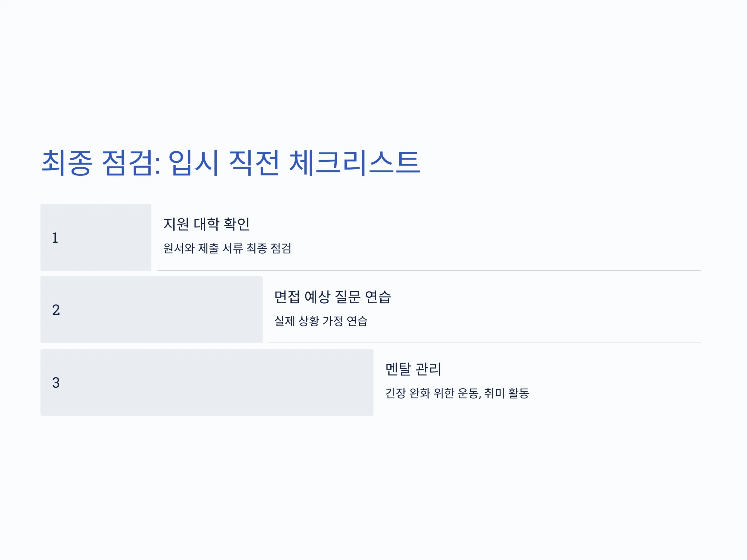747x560 pixels.
Task: Click the text 긴장 완화 위한 운동, 취미 활동
Action: coord(457,393)
